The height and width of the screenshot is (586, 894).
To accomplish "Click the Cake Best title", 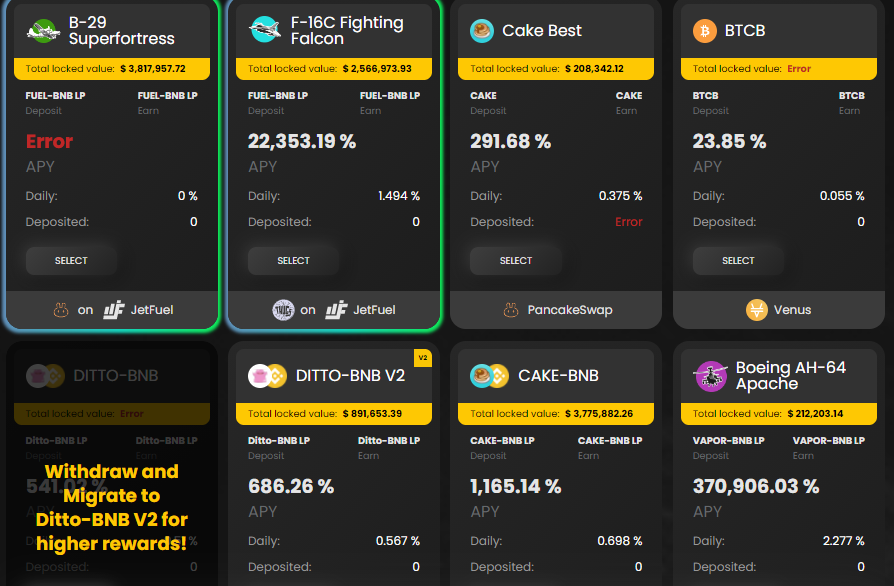I will (x=542, y=31).
